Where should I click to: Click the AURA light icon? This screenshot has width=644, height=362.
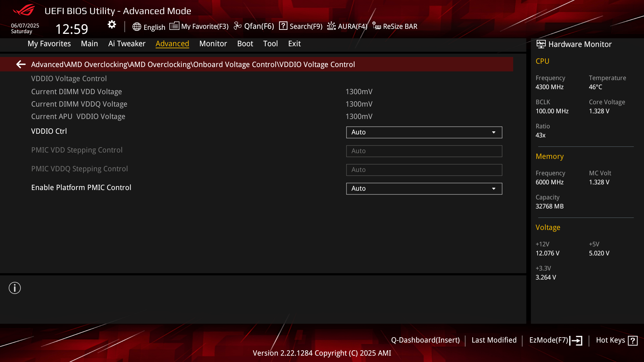331,26
